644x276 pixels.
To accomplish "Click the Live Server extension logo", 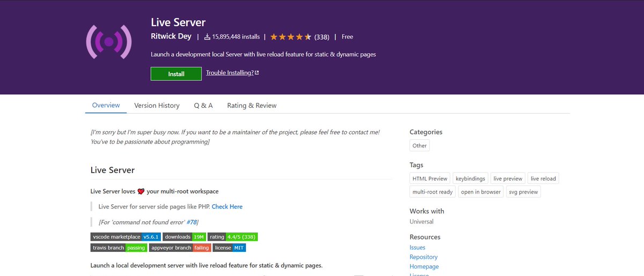I will (109, 41).
